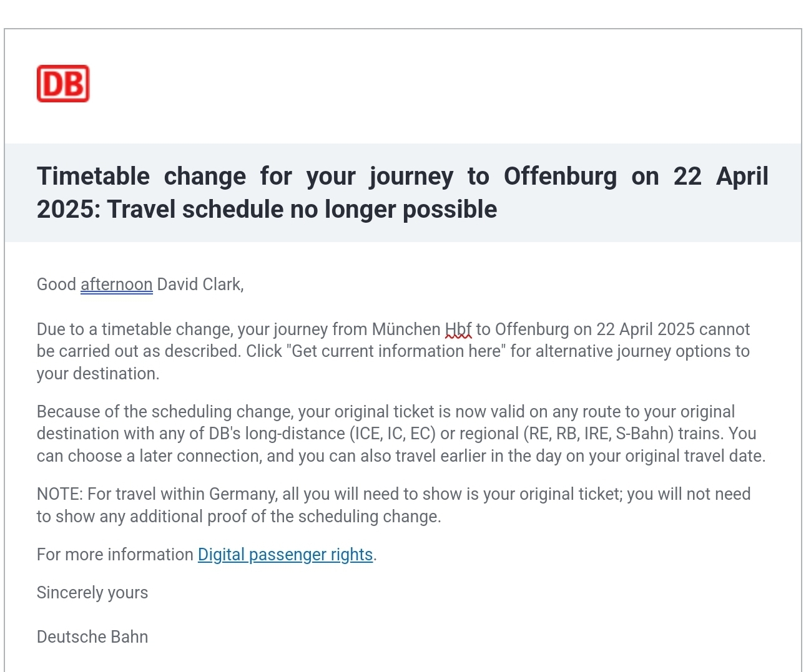The width and height of the screenshot is (806, 672).
Task: Click the Deutsche Bahn signature
Action: point(92,637)
